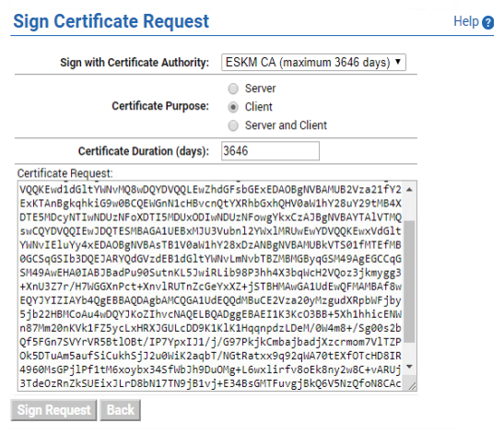Click Sign Request button
The image size is (504, 435).
tap(53, 410)
